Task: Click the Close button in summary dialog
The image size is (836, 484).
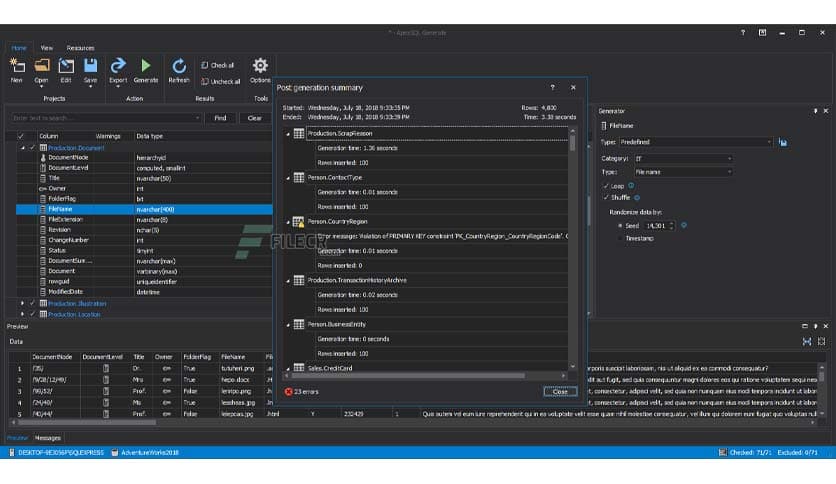Action: tap(560, 391)
